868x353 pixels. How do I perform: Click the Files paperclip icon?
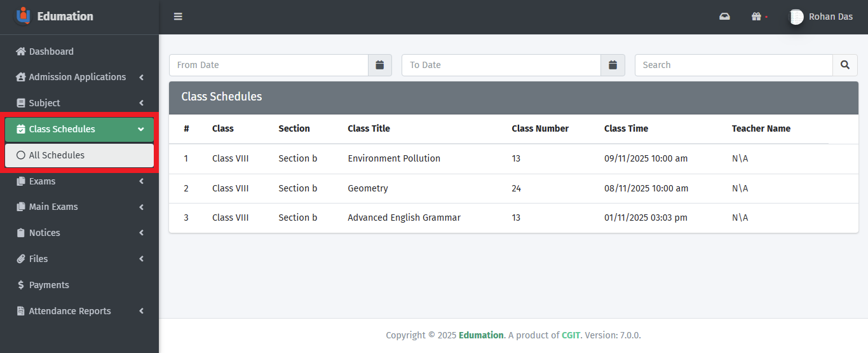pyautogui.click(x=21, y=259)
